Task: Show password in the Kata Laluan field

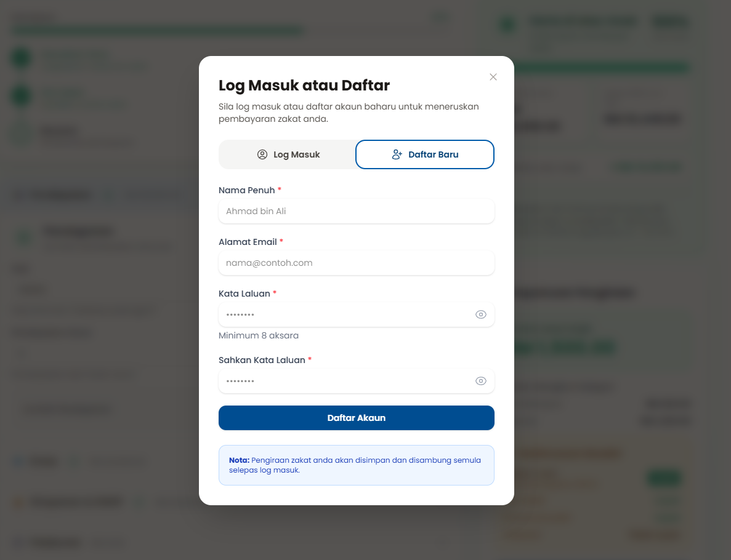Action: tap(481, 314)
